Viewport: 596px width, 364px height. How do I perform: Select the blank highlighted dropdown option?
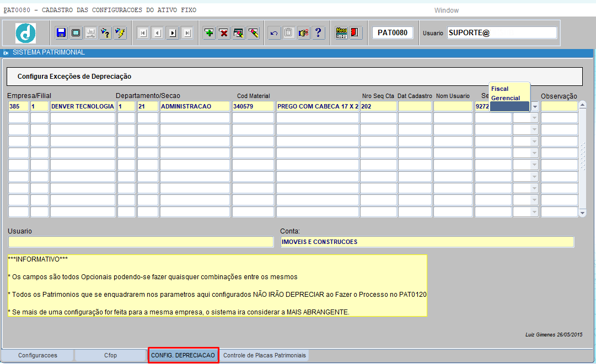pyautogui.click(x=509, y=107)
